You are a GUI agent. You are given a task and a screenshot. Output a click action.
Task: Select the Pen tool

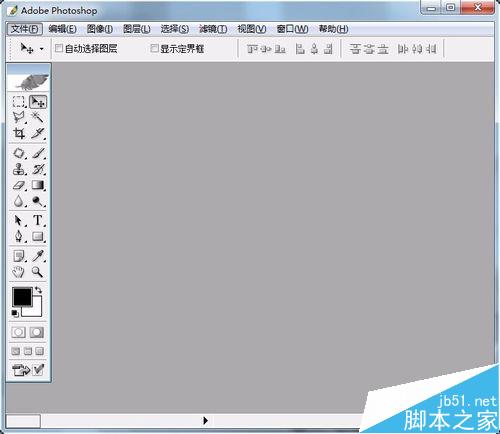(x=19, y=237)
